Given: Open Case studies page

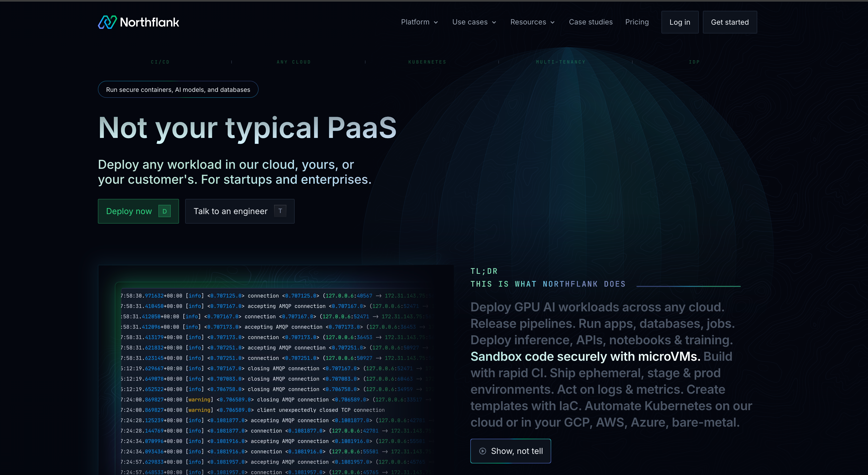Looking at the screenshot, I should coord(591,22).
